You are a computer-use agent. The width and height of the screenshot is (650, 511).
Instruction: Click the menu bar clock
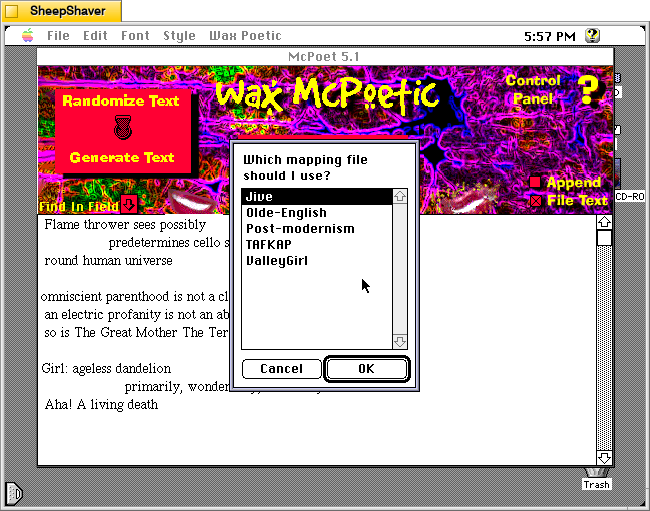(550, 36)
